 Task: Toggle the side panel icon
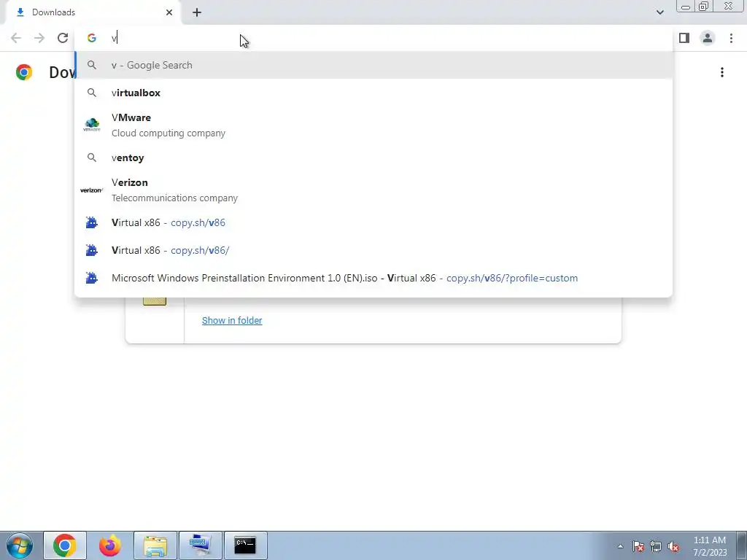tap(684, 38)
